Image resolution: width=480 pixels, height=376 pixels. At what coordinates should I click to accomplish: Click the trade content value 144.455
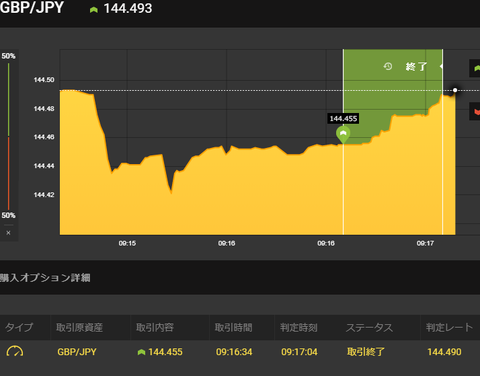(165, 352)
